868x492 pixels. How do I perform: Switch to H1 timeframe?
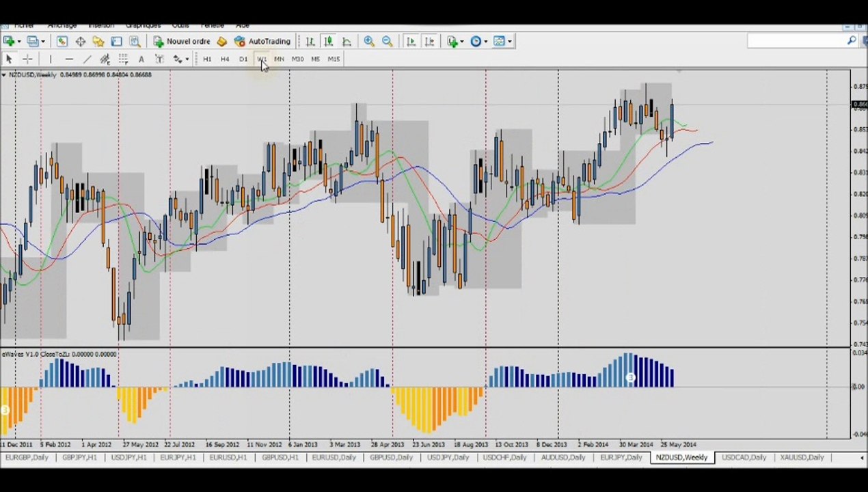pyautogui.click(x=207, y=59)
